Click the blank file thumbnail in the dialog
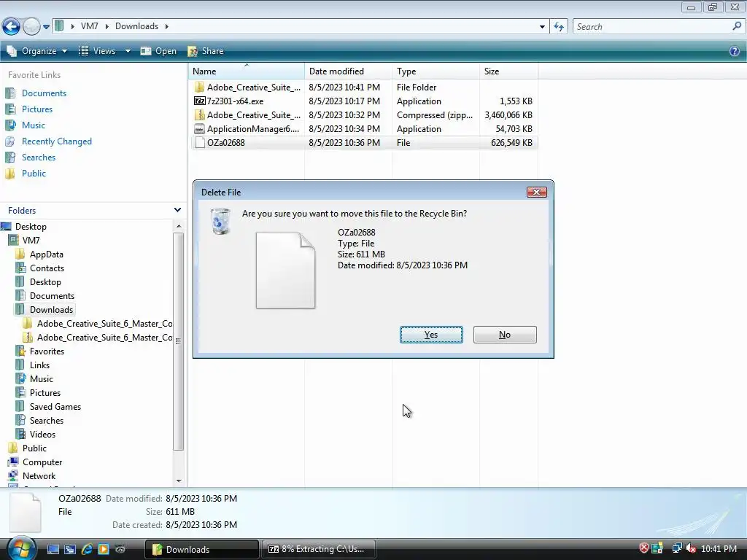The width and height of the screenshot is (747, 560). pos(286,270)
